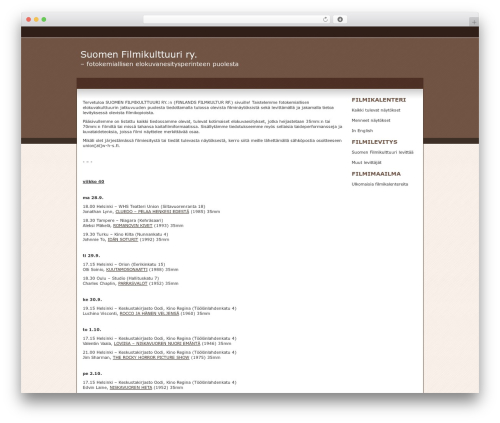Click the FILMILEVITYS sidebar heading
Image resolution: width=500 pixels, height=423 pixels.
coord(374,142)
